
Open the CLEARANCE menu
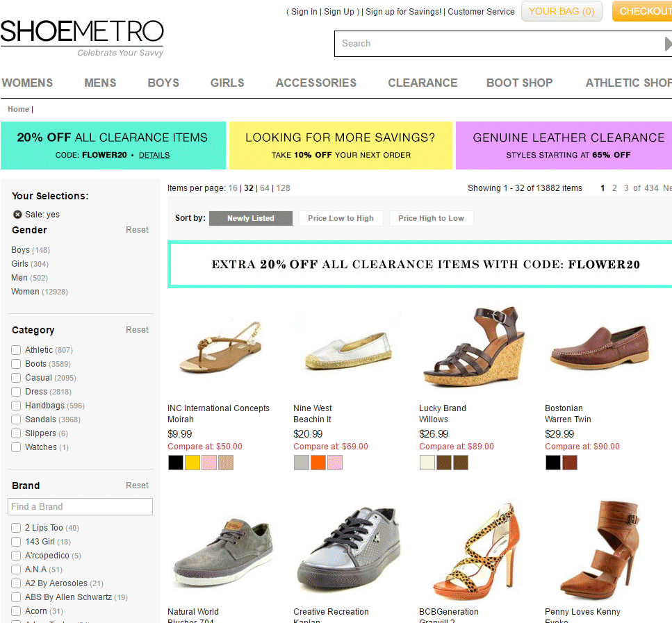click(423, 83)
